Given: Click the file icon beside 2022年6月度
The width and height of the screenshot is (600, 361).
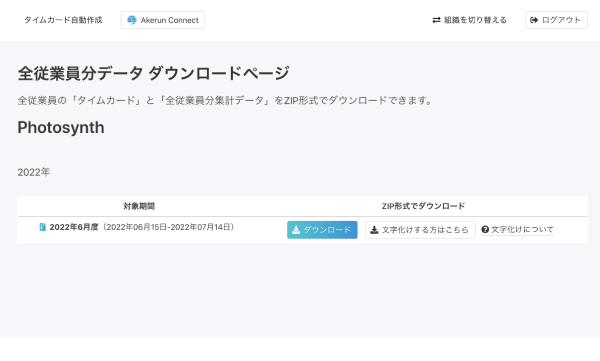Looking at the screenshot, I should [42, 227].
